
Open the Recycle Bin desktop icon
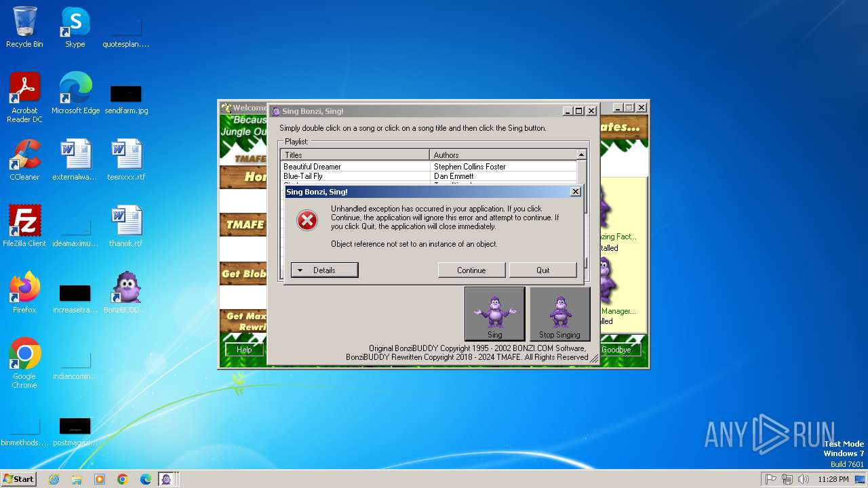click(x=24, y=27)
